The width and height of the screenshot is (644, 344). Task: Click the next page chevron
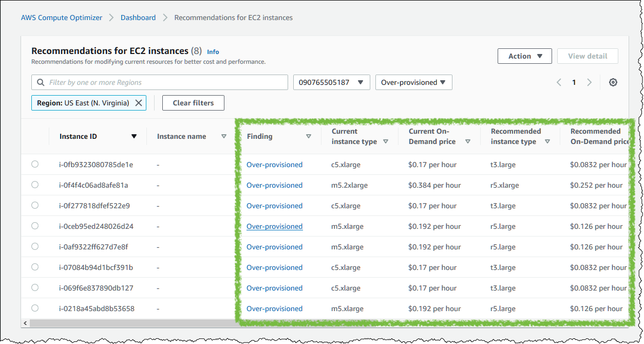click(x=590, y=82)
